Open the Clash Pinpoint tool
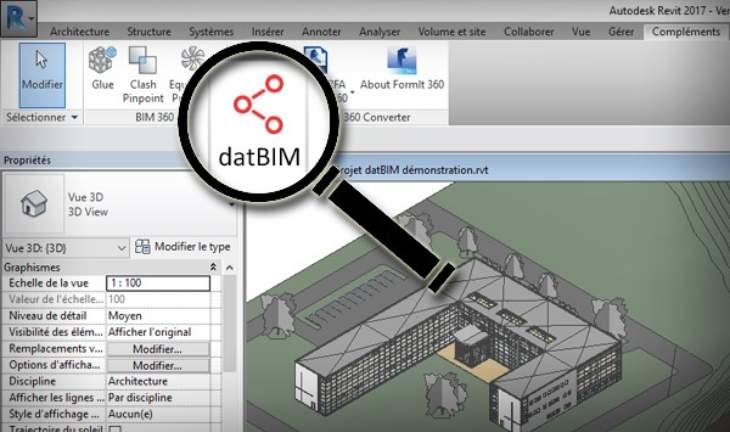This screenshot has width=730, height=432. [x=143, y=75]
